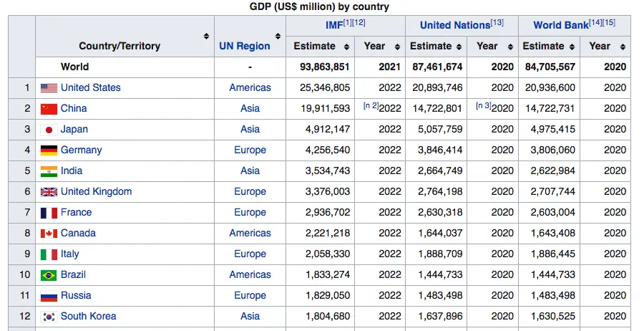This screenshot has height=331, width=644.
Task: Sort by IMF Estimate column arrows
Action: pos(346,47)
